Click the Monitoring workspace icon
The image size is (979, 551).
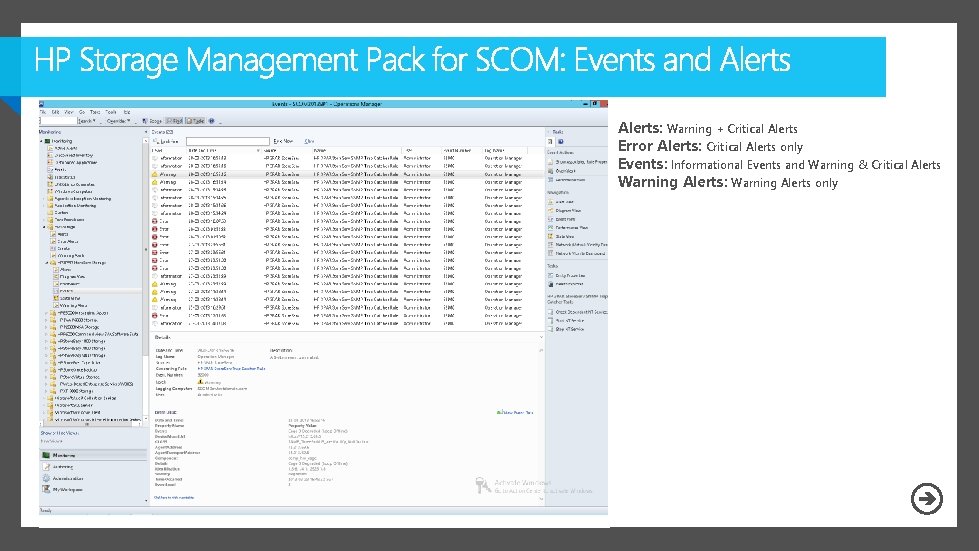tap(46, 456)
